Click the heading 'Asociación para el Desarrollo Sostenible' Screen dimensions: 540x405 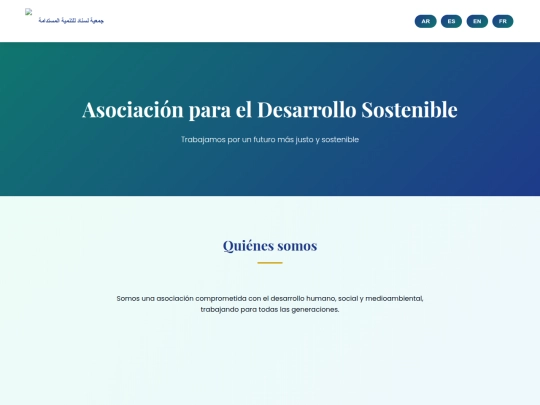270,110
